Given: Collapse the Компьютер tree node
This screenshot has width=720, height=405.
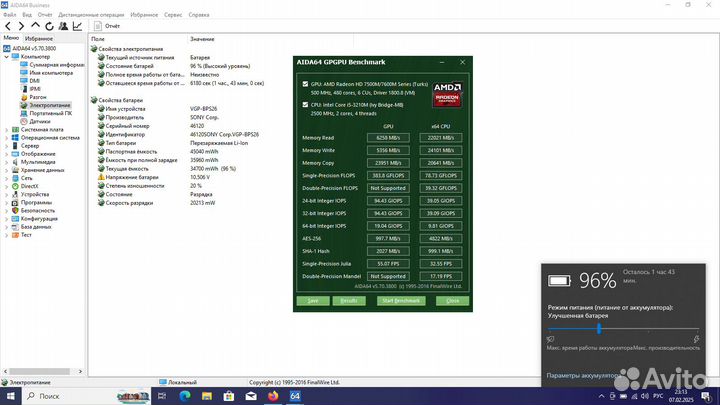Looking at the screenshot, I should [6, 56].
